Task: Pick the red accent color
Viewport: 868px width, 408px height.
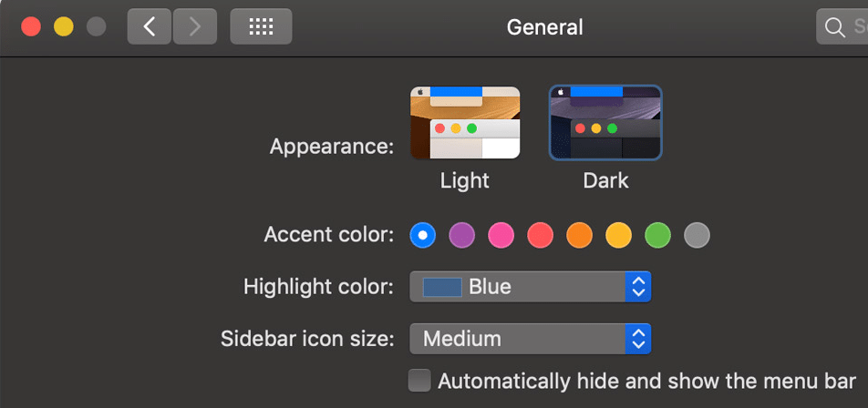Action: 541,235
